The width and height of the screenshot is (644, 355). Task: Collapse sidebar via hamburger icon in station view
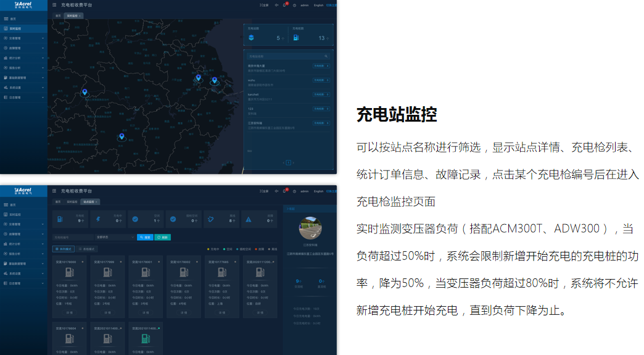tap(54, 191)
